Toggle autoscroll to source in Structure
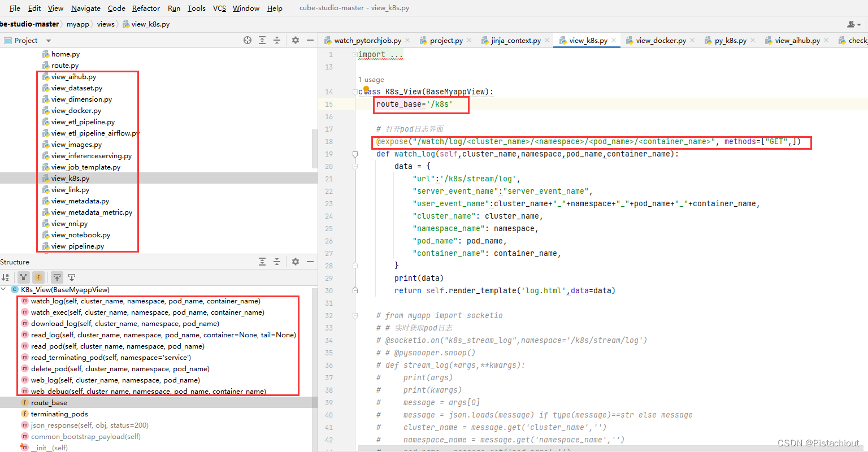This screenshot has width=868, height=452. coord(57,277)
